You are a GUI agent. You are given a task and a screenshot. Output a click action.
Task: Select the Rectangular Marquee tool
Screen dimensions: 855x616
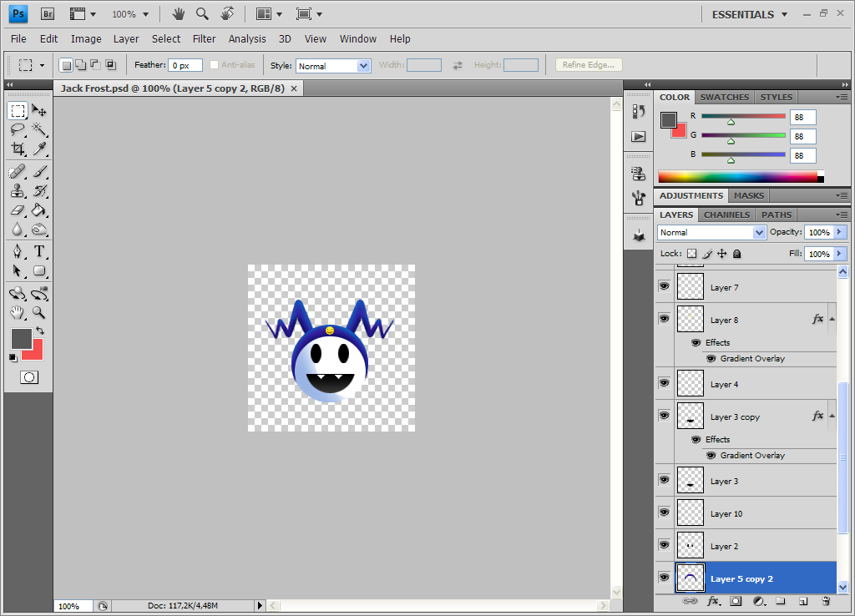pyautogui.click(x=18, y=111)
